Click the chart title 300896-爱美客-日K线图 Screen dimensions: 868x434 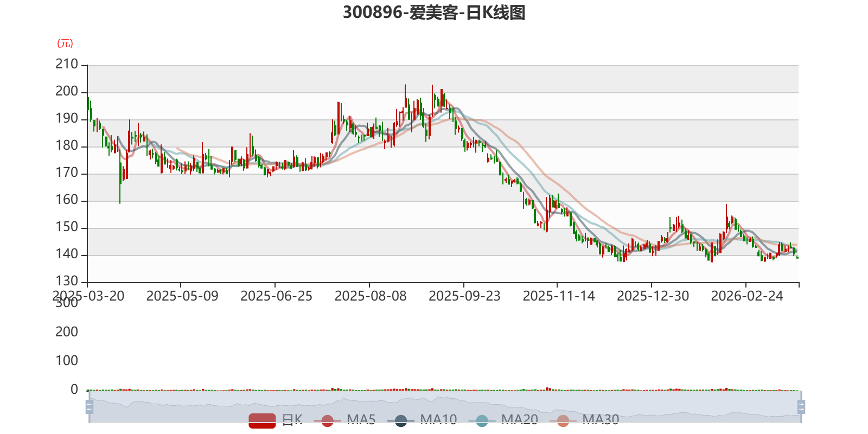pos(434,12)
